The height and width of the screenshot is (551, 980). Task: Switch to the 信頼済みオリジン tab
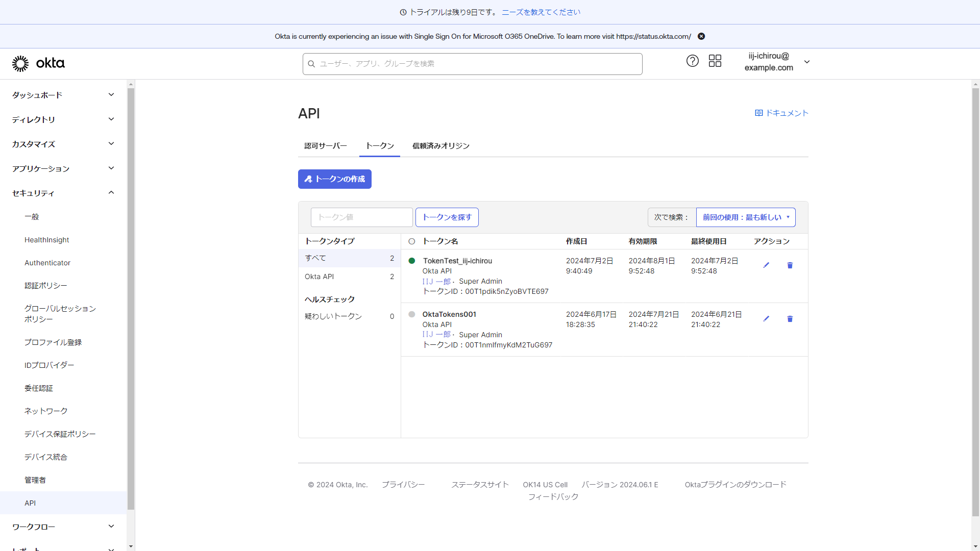tap(441, 146)
